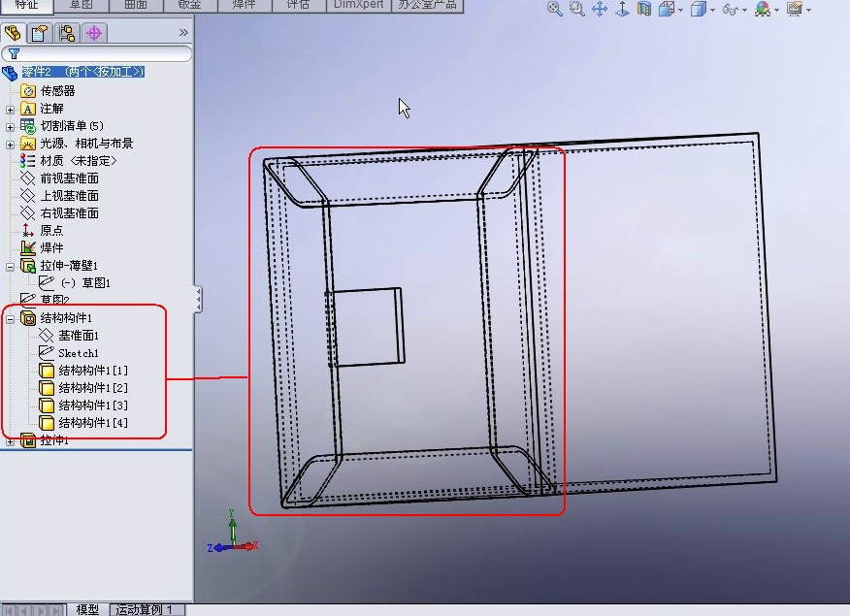This screenshot has height=616, width=850.
Task: Open the 特征 command tab
Action: 26,5
